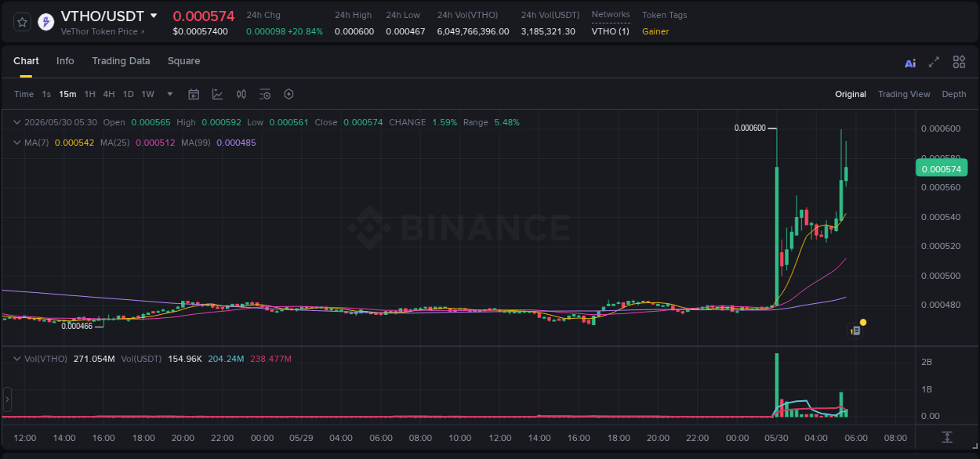Switch to the Original chart view
The image size is (980, 459).
(x=851, y=94)
